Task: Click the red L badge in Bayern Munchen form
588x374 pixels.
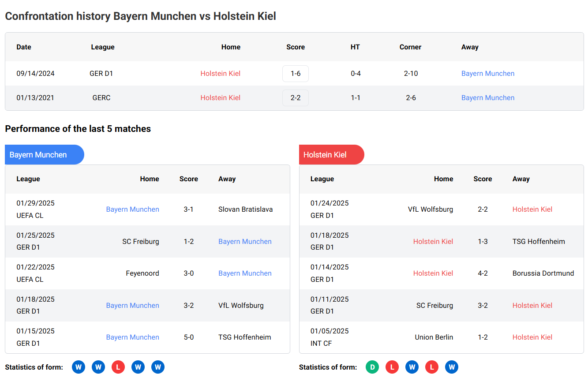Action: 118,367
